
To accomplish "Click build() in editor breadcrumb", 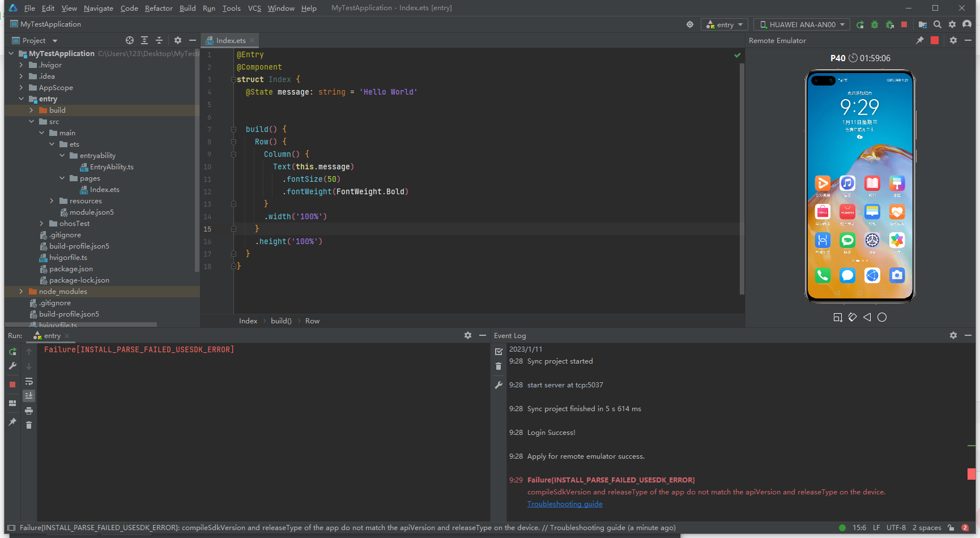I will coord(281,321).
